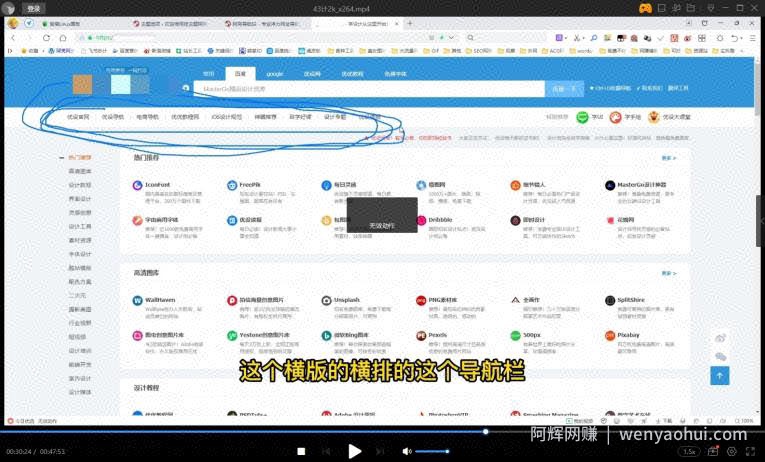The height and width of the screenshot is (462, 765).
Task: Open the player settings gear
Action: [731, 452]
